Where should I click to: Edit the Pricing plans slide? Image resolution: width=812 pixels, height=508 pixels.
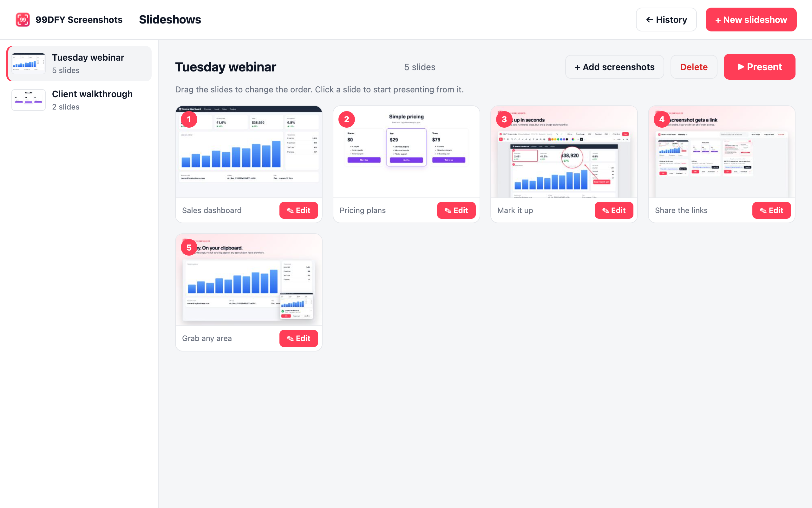(456, 210)
